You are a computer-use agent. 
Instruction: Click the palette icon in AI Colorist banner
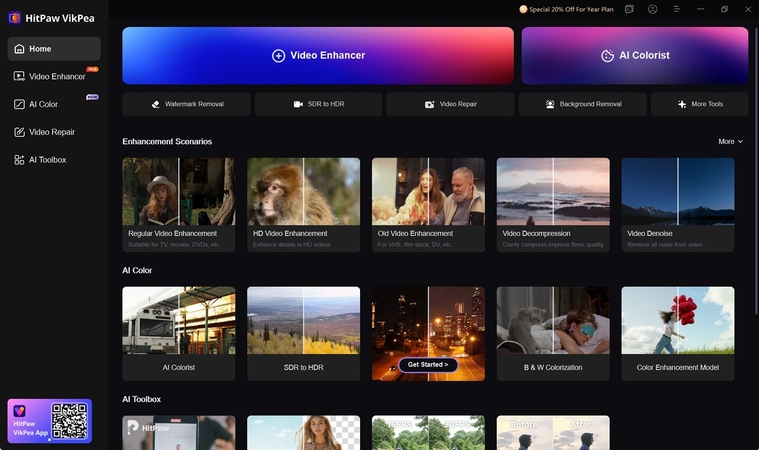pos(607,56)
